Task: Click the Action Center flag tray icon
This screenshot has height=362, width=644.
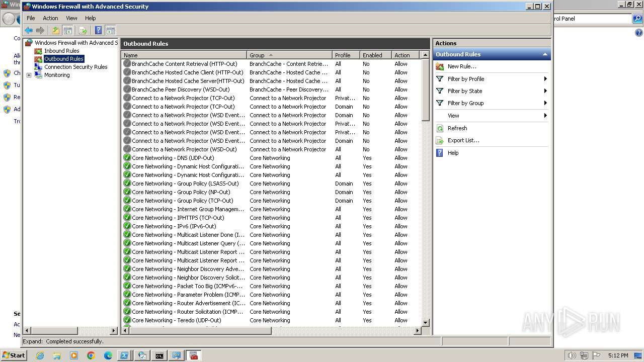Action: [596, 355]
